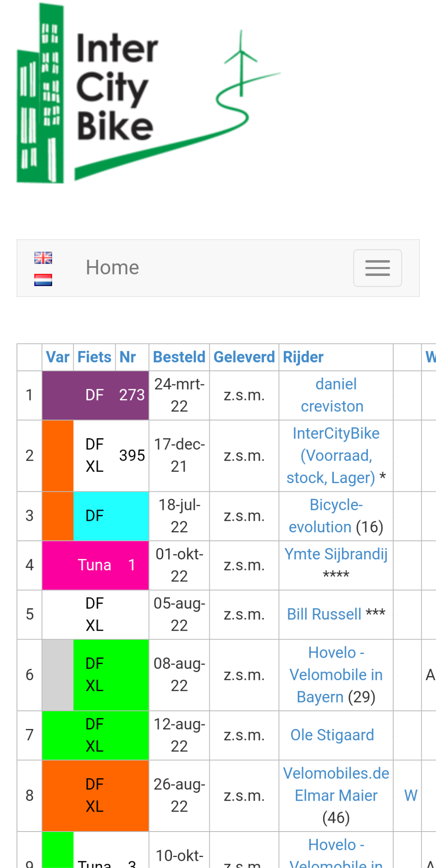The height and width of the screenshot is (868, 436).
Task: Expand the hamburger navigation menu
Action: pyautogui.click(x=377, y=268)
